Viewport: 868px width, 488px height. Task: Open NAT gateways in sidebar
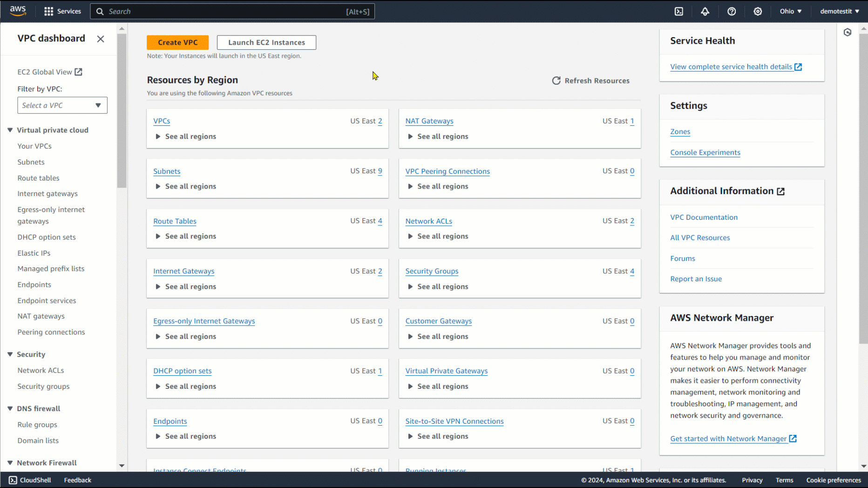click(x=41, y=316)
